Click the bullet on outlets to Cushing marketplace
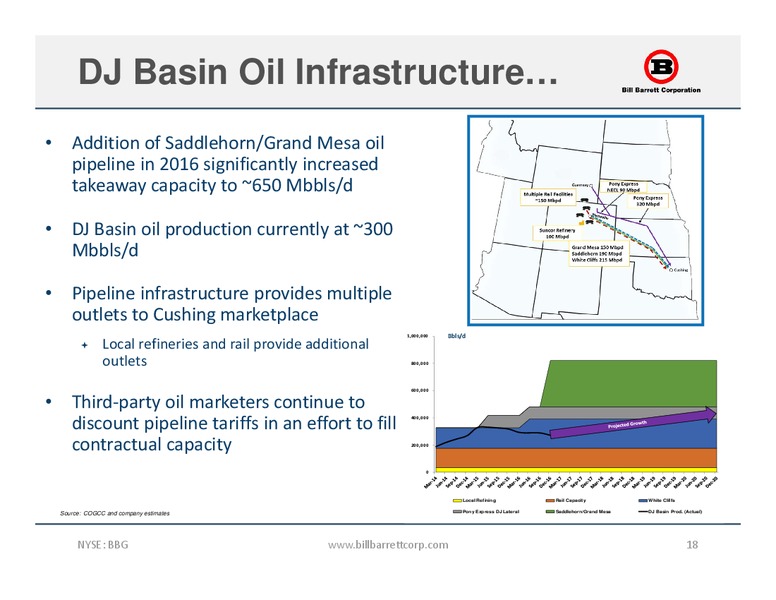Viewport: 776px width, 600px height. 232,303
